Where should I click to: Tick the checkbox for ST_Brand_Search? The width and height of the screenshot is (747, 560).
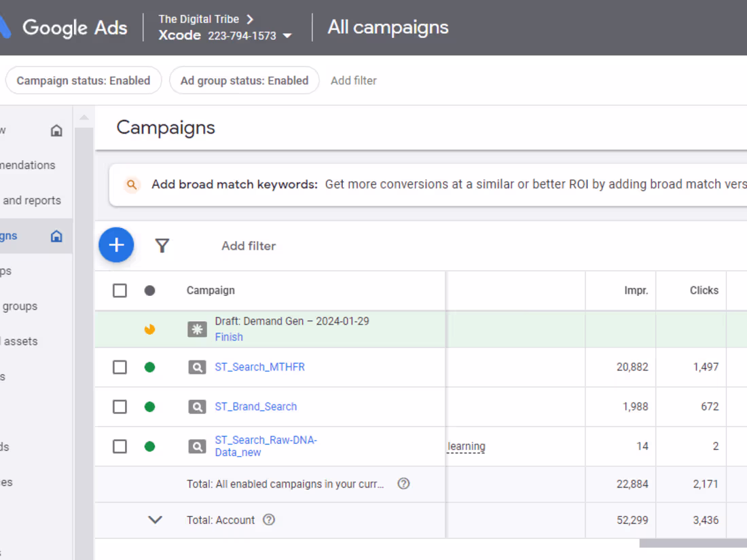tap(120, 407)
